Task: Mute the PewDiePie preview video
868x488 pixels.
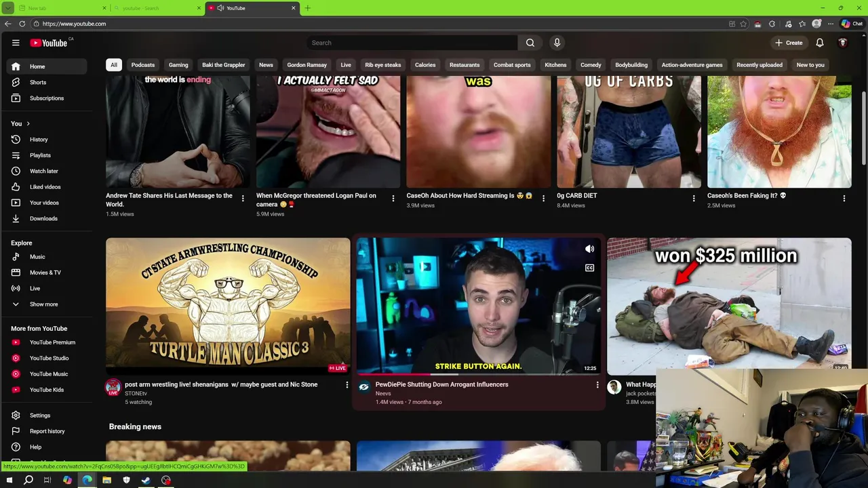Action: click(x=589, y=249)
